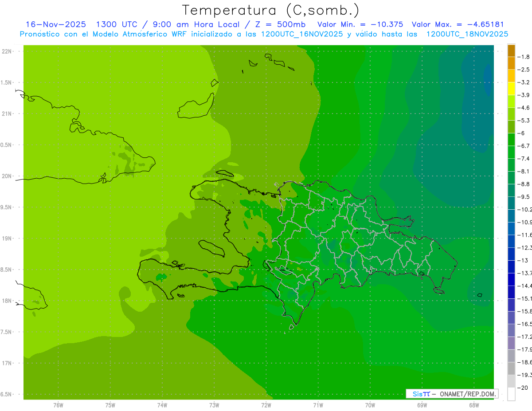Click the "-3.9" legend value
This screenshot has width=532, height=411.
click(x=524, y=95)
